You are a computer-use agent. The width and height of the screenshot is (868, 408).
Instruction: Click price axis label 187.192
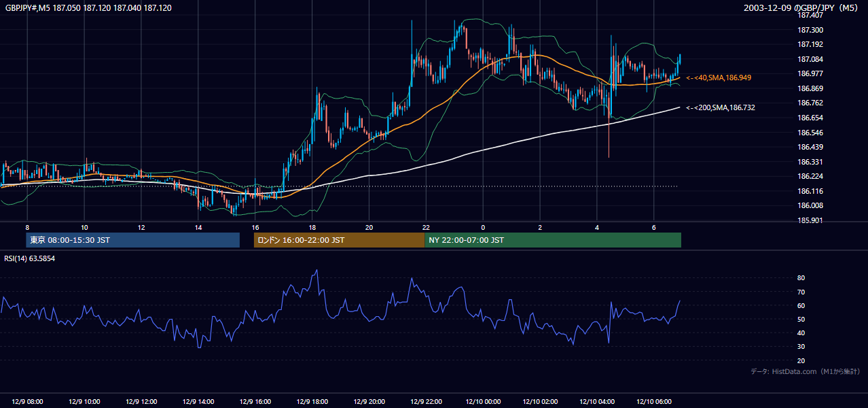tap(811, 44)
